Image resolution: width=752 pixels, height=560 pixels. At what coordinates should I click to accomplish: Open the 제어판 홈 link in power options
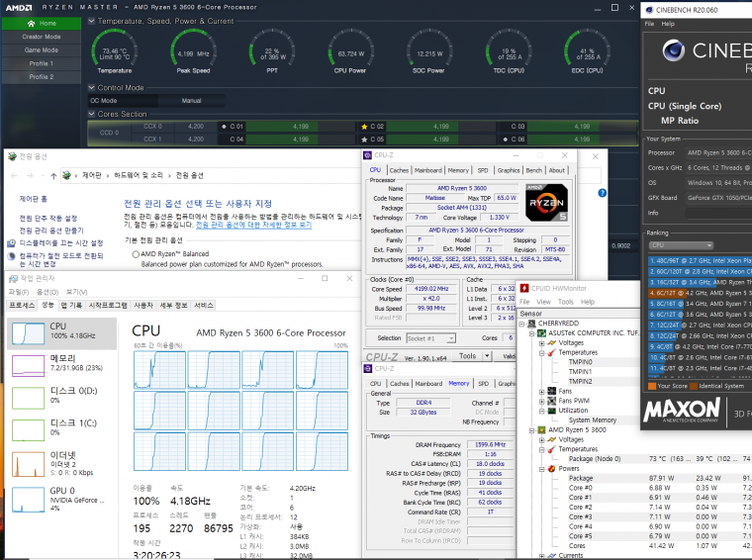(33, 199)
